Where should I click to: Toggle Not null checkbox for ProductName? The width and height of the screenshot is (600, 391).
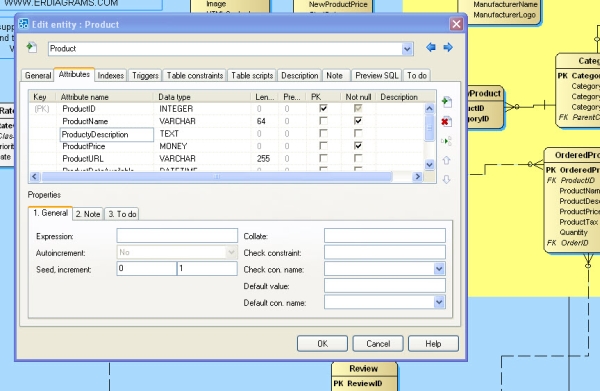358,121
